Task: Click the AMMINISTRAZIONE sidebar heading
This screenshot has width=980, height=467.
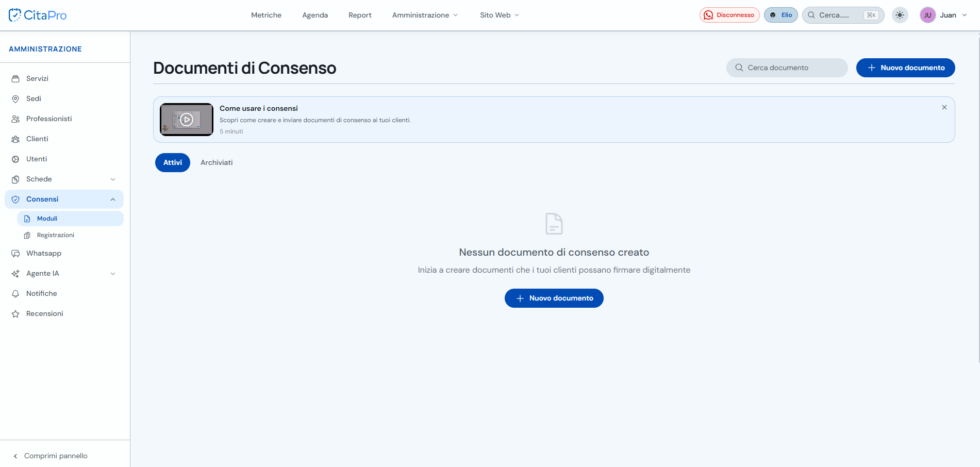Action: pyautogui.click(x=45, y=49)
